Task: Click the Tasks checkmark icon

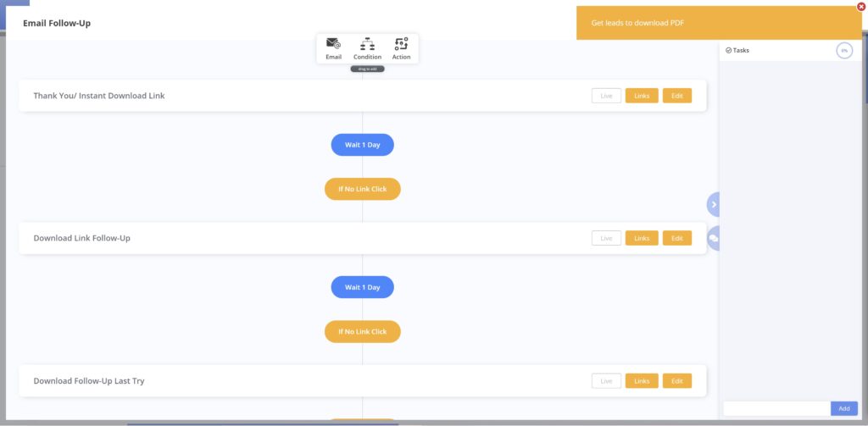Action: (728, 50)
